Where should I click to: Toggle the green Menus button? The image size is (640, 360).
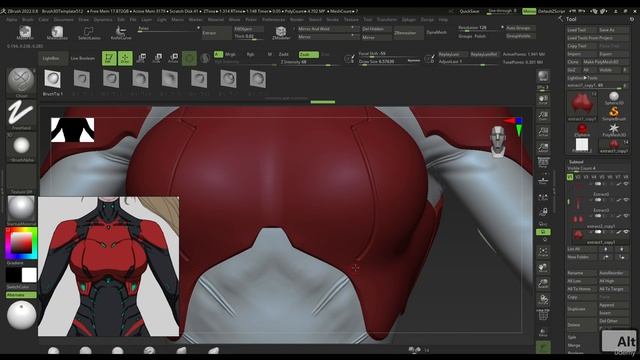point(529,11)
